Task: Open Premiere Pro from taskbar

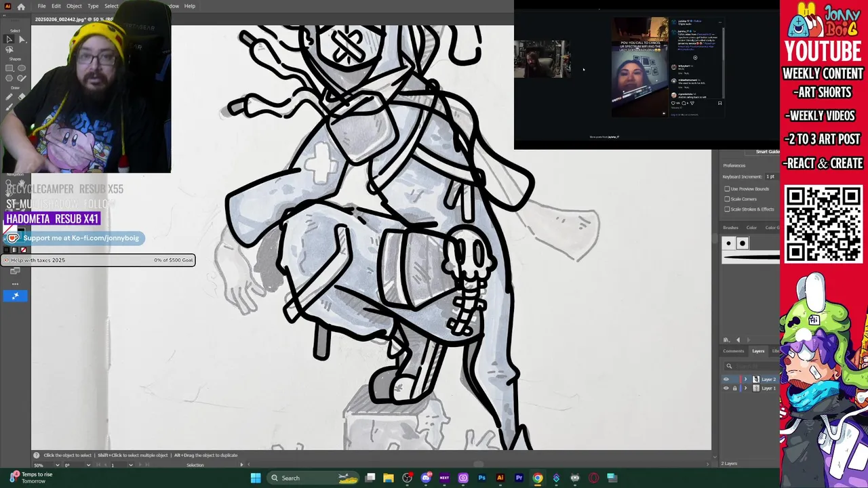Action: tap(519, 478)
